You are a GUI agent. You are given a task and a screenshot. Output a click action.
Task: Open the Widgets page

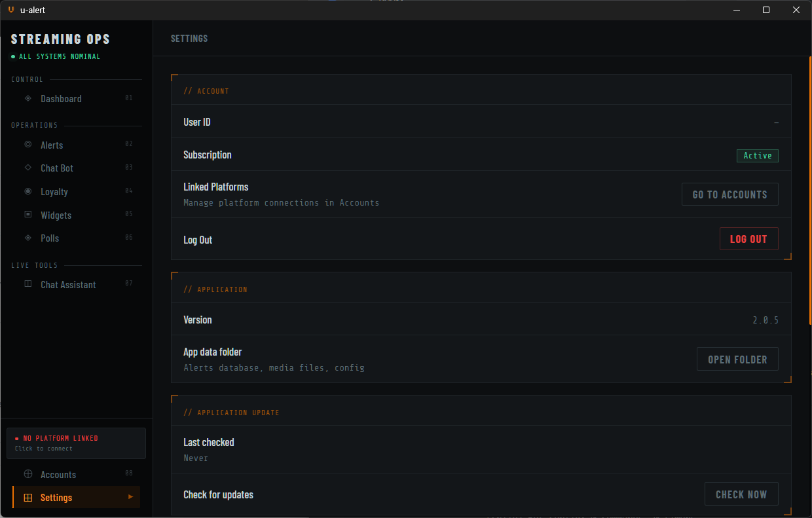pyautogui.click(x=77, y=215)
